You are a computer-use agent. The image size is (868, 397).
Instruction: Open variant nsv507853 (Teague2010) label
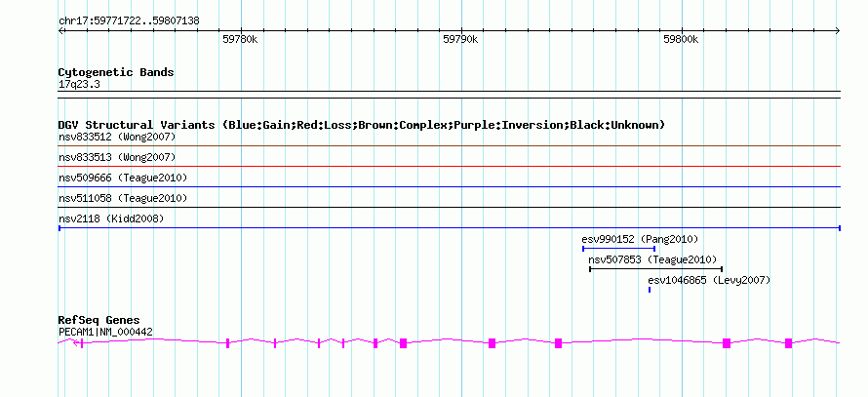tap(652, 259)
